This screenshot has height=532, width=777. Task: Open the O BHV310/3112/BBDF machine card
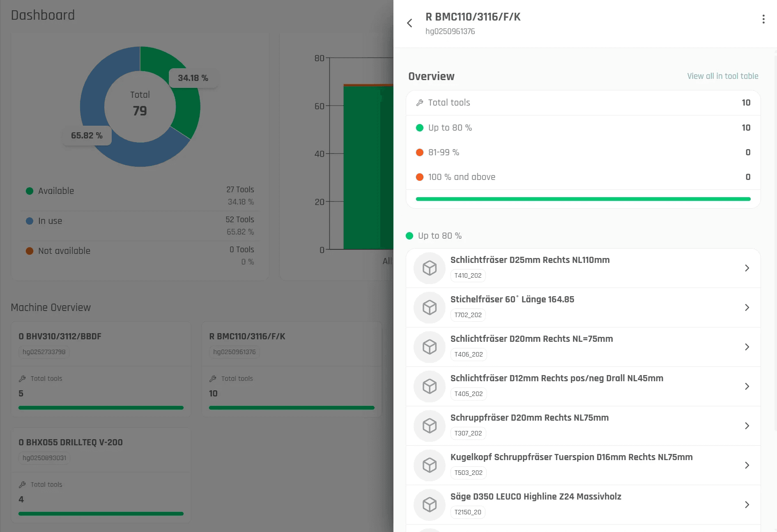101,369
